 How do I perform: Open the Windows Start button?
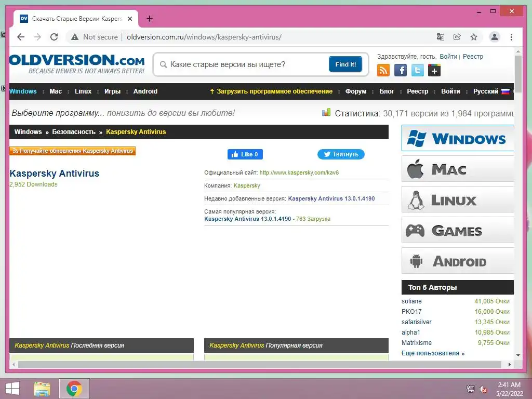(x=12, y=389)
